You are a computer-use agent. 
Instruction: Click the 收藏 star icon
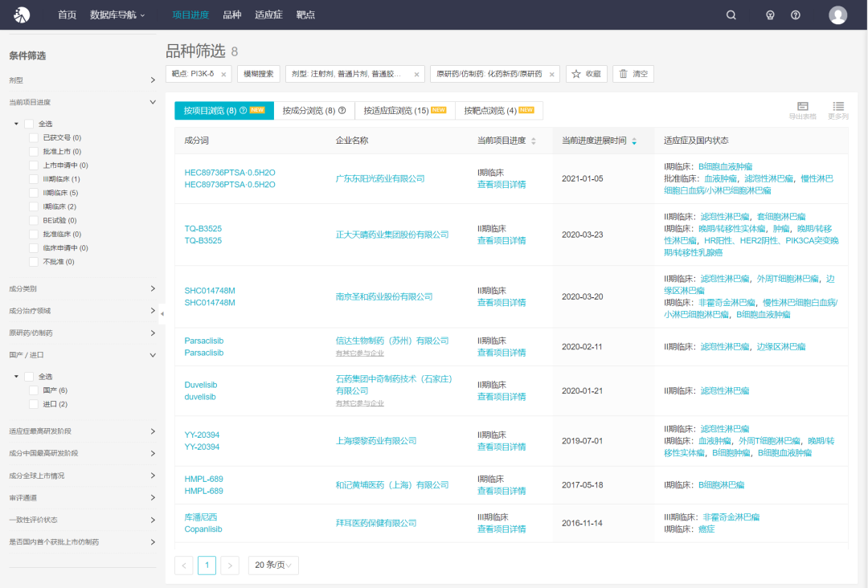pos(576,74)
